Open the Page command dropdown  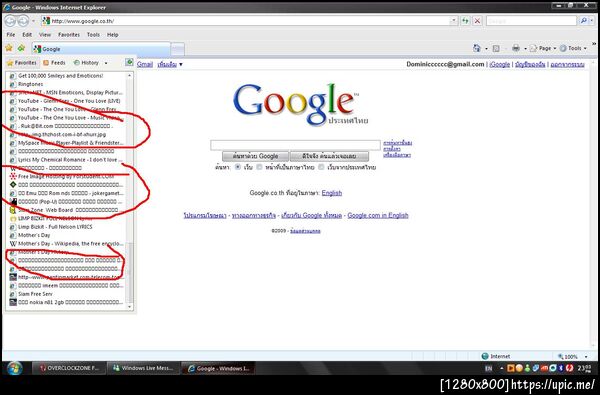click(x=543, y=48)
